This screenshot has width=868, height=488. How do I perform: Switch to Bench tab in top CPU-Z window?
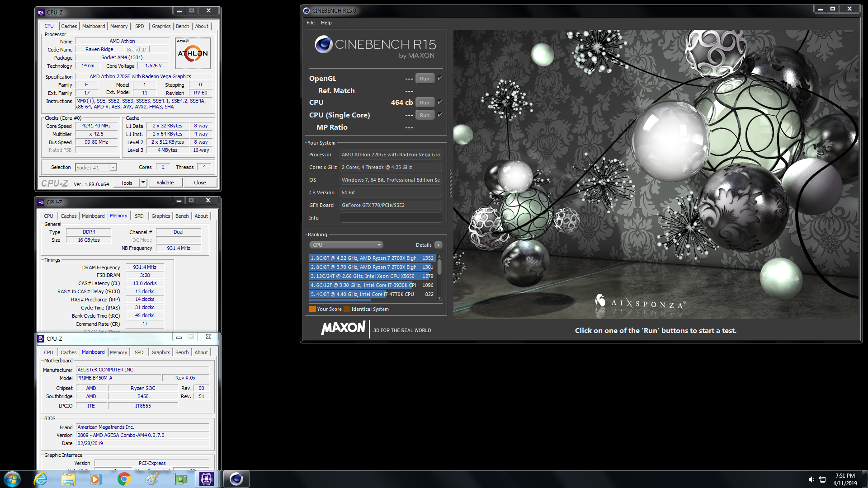182,26
